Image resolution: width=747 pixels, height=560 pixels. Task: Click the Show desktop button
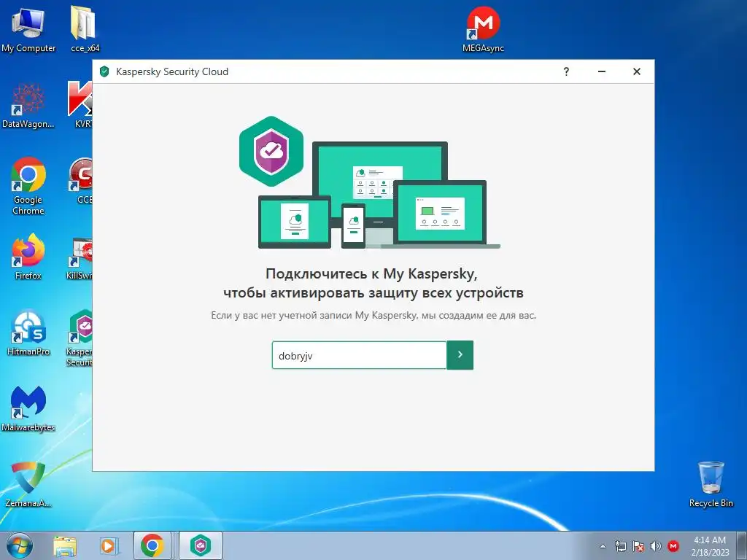click(741, 545)
